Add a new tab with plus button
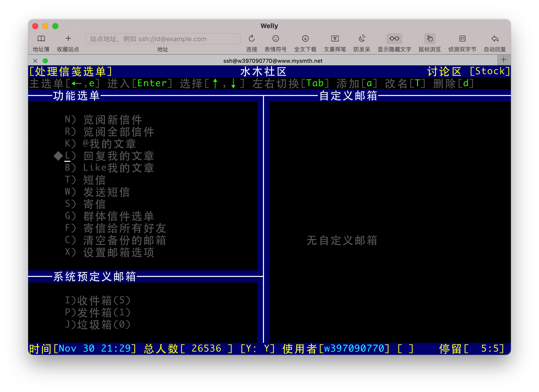 click(x=504, y=60)
